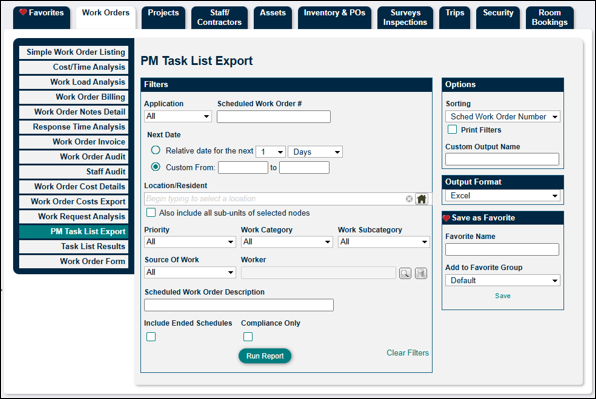596x399 pixels.
Task: Open the Staff/Contractors tab
Action: [219, 17]
